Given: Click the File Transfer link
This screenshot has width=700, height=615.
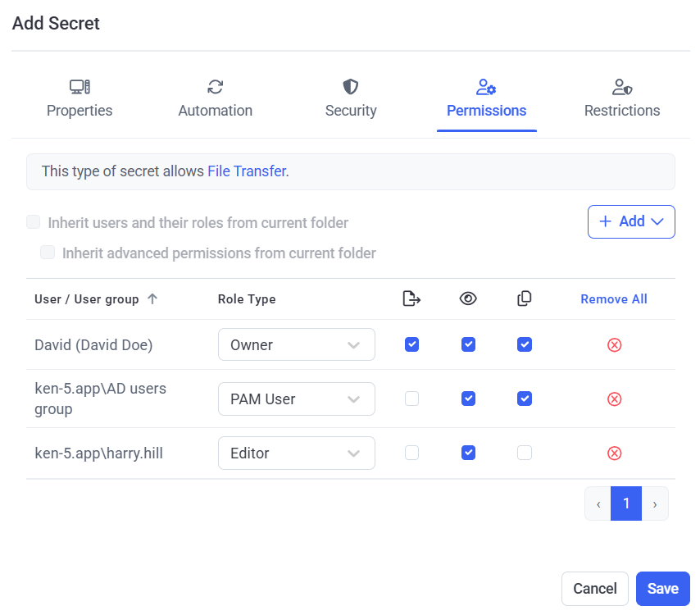Looking at the screenshot, I should coord(247,171).
